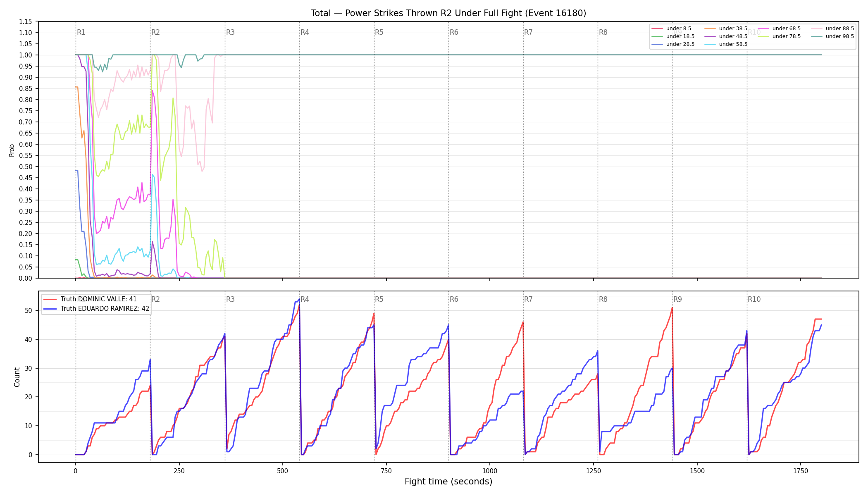The height and width of the screenshot is (496, 868).
Task: Click the R4 round marker in the Count chart
Action: tap(305, 299)
